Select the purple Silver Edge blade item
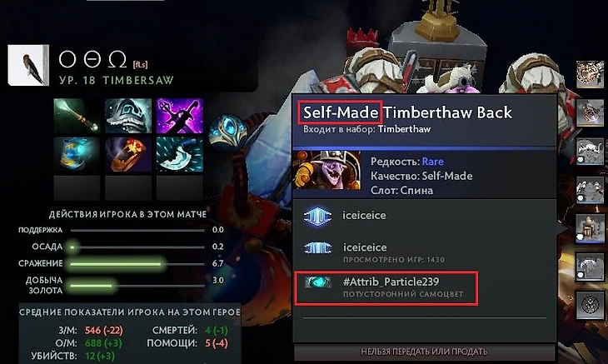 [180, 116]
